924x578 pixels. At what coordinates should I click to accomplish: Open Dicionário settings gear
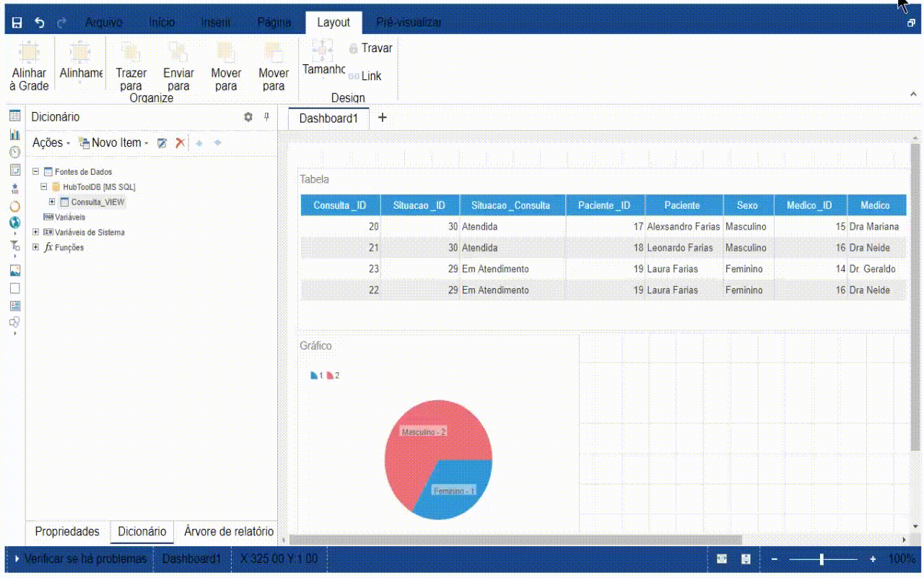pyautogui.click(x=248, y=117)
